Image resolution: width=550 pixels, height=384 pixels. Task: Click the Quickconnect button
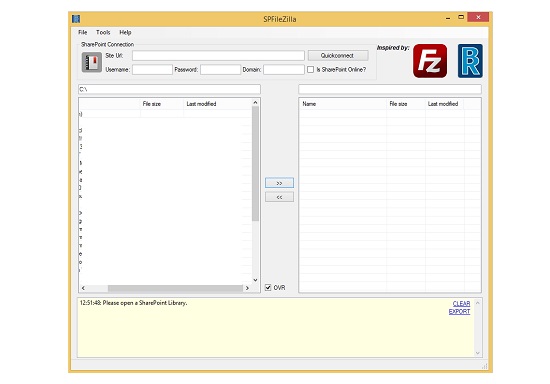click(338, 55)
